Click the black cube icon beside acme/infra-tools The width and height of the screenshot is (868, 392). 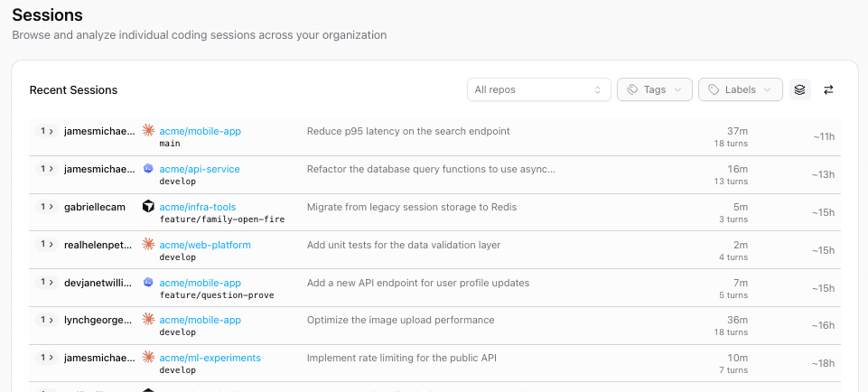(x=148, y=207)
